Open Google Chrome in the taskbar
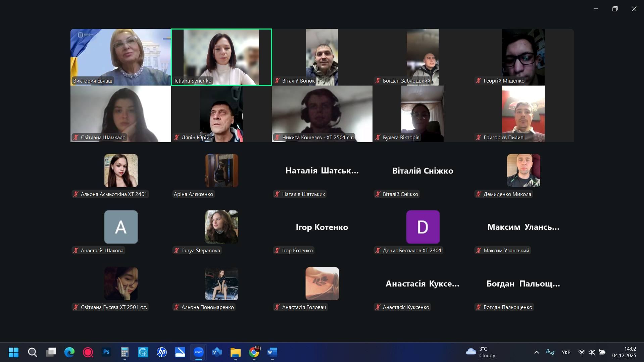Screen dimensions: 644x362 click(254, 352)
